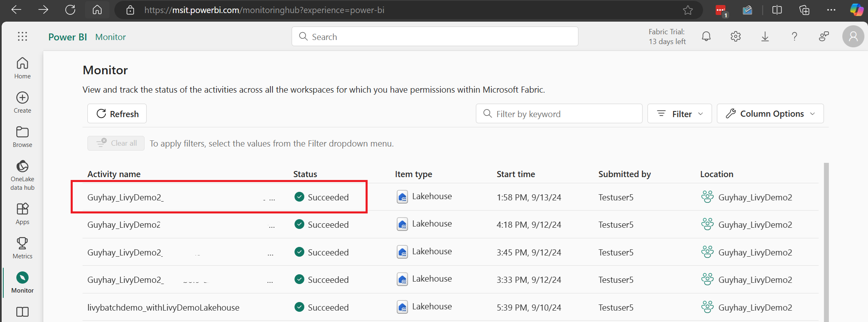
Task: Go to Home in left sidebar
Action: [x=22, y=68]
